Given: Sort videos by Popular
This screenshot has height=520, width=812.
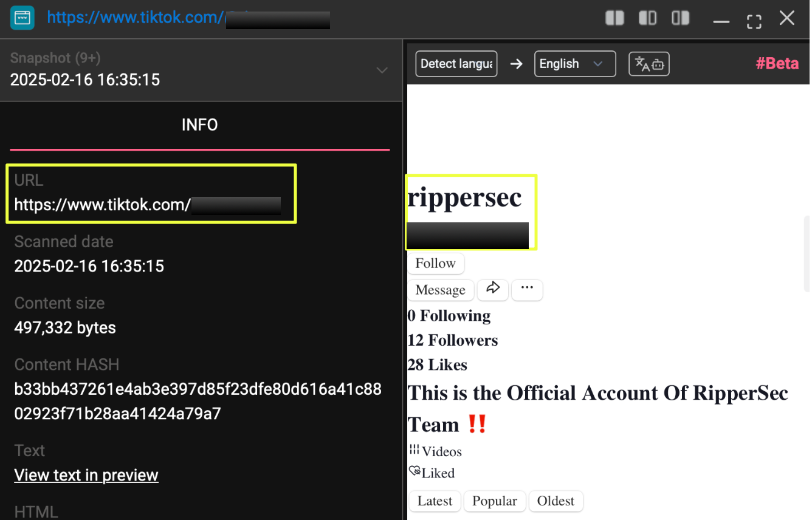Looking at the screenshot, I should (x=494, y=501).
